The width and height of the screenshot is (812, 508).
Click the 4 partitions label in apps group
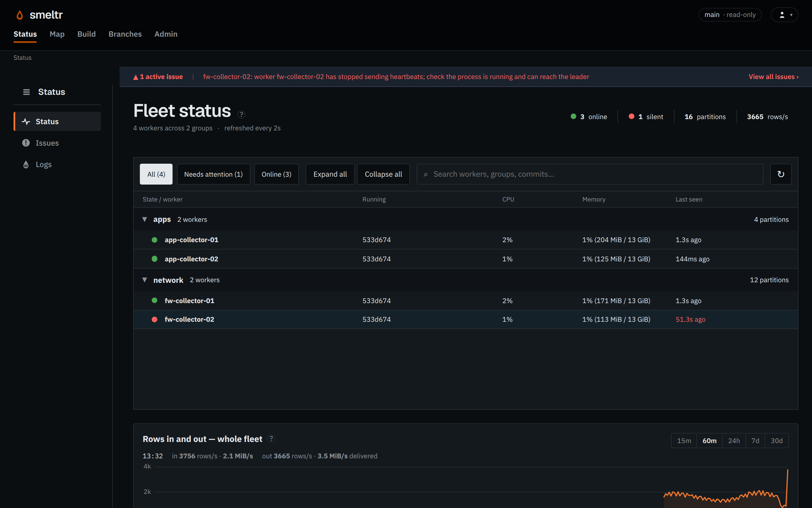771,219
